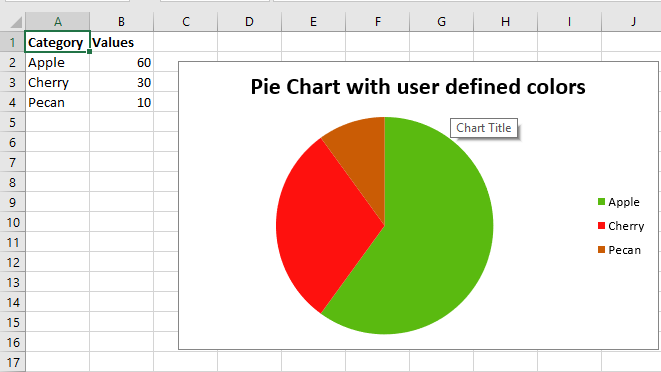
Task: Click the select-all corner triangle
Action: 16,22
